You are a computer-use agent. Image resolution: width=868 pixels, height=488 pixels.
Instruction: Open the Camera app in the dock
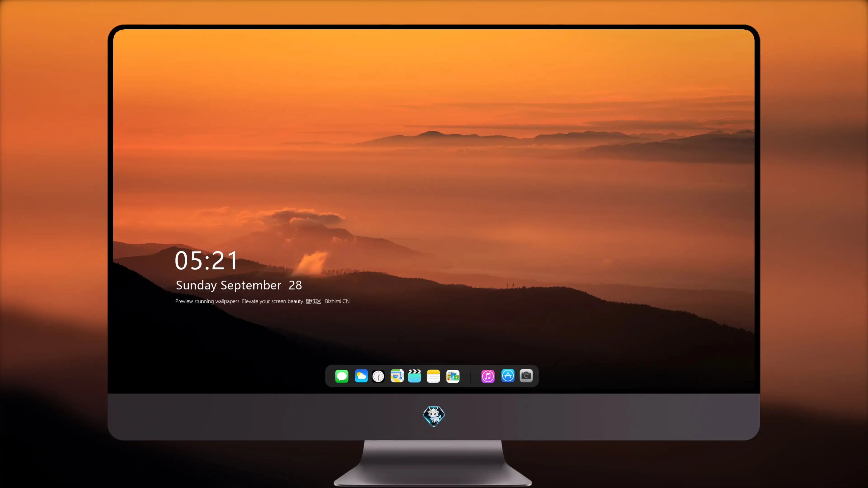coord(526,375)
